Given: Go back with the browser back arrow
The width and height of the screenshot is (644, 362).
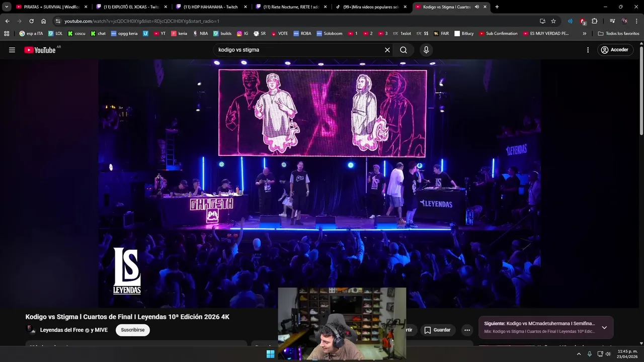Looking at the screenshot, I should click(x=7, y=21).
